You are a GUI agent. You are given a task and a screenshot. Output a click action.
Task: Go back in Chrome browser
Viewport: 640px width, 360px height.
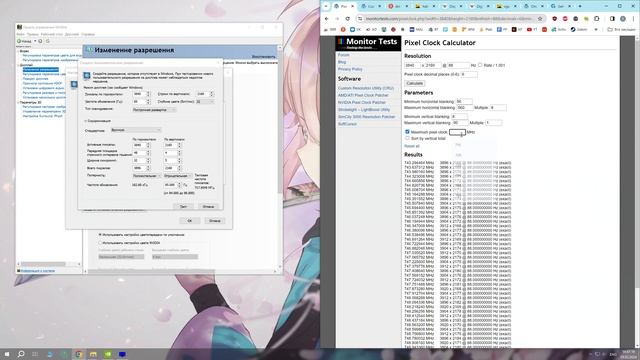tap(327, 19)
